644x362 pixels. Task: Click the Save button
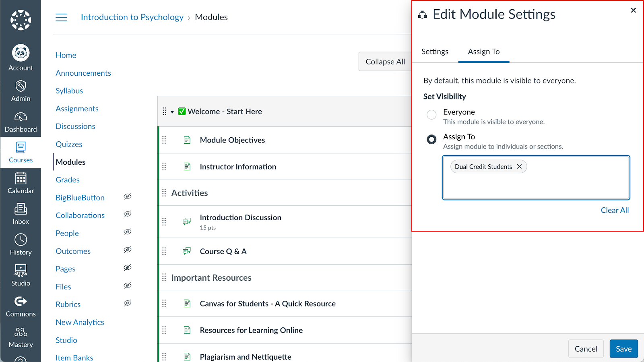(623, 349)
